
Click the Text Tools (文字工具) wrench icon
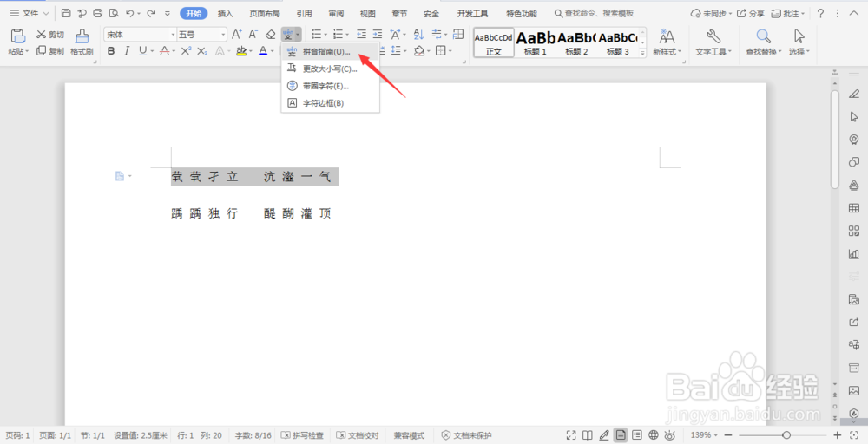click(x=713, y=36)
